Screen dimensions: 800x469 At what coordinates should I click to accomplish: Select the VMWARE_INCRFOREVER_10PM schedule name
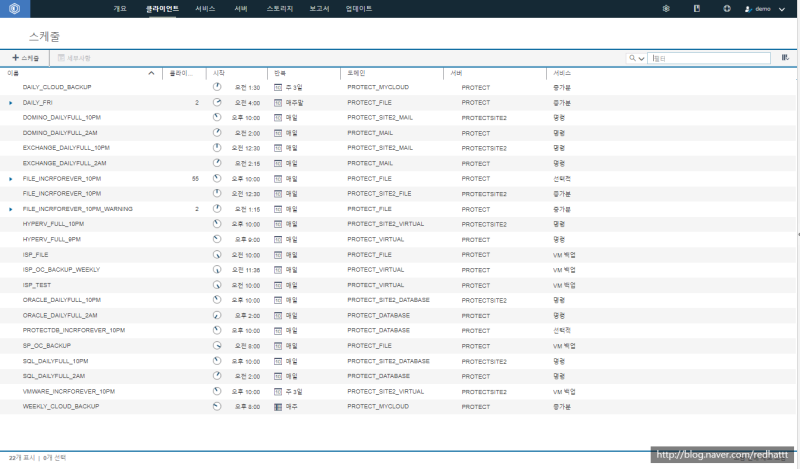point(69,391)
